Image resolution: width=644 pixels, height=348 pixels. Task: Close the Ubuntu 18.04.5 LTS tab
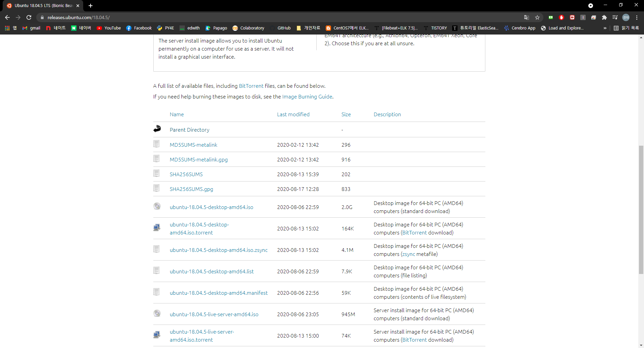click(78, 6)
